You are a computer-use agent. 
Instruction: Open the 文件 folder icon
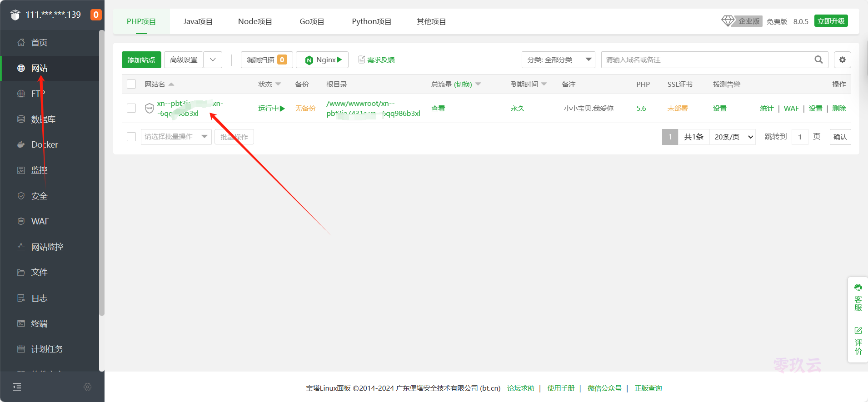(x=21, y=273)
